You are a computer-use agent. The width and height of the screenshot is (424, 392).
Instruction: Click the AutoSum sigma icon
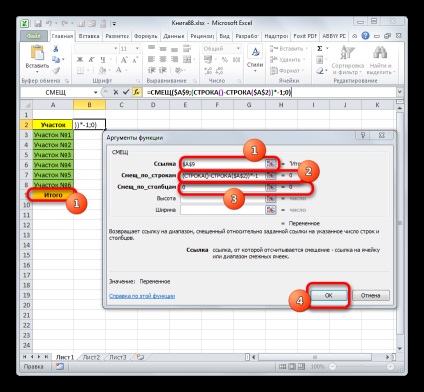coord(320,49)
